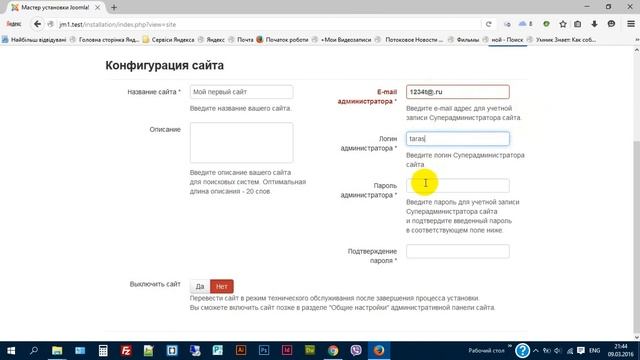Image resolution: width=640 pixels, height=360 pixels.
Task: Click the Рабочий стол taskbar toolbar
Action: (486, 351)
